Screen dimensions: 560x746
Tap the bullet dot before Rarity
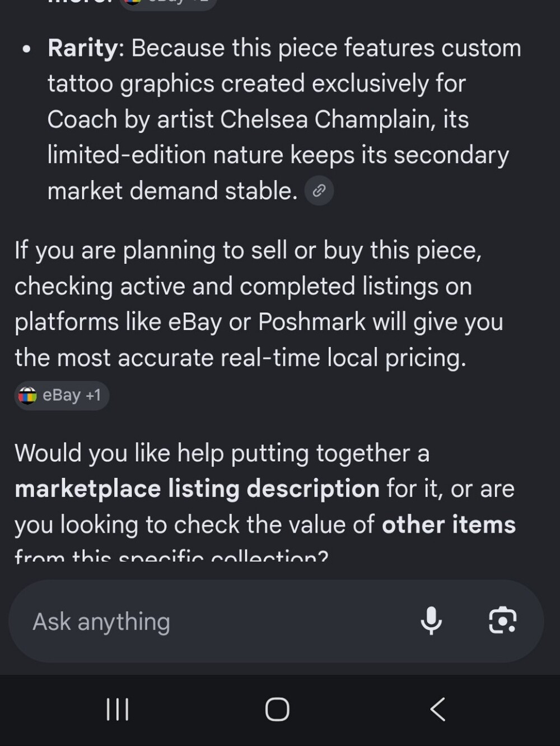[x=26, y=49]
